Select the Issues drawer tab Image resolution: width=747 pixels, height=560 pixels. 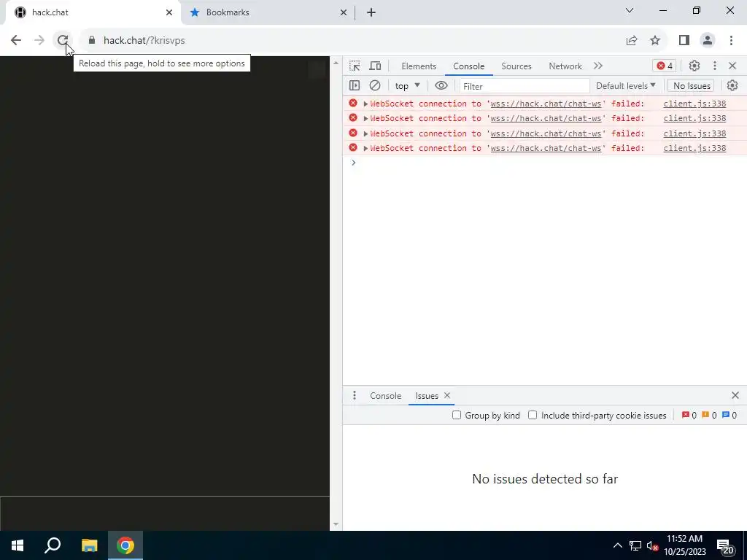427,396
